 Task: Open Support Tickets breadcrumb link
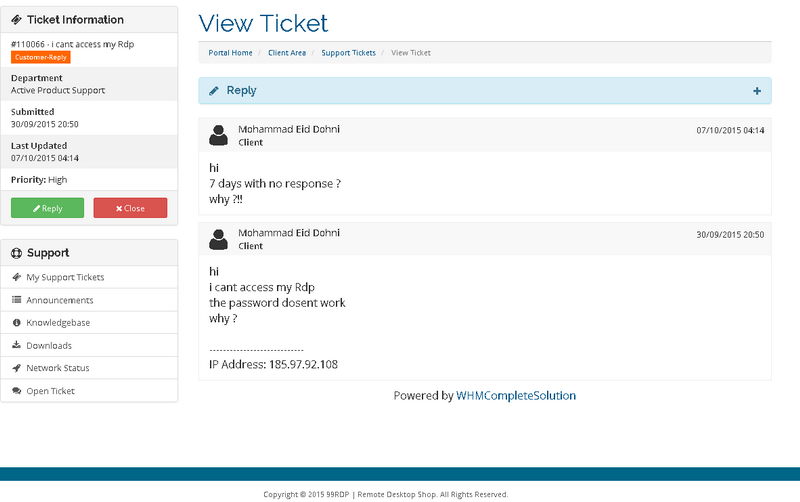(x=348, y=53)
